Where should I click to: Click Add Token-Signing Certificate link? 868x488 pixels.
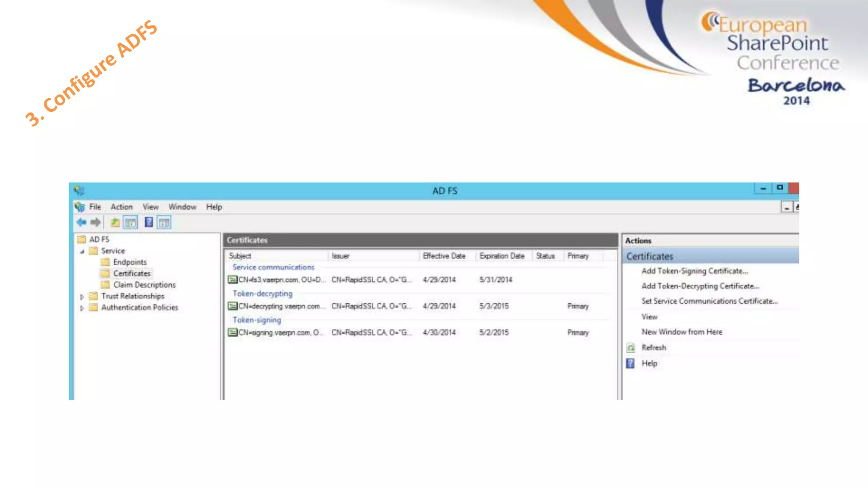694,271
